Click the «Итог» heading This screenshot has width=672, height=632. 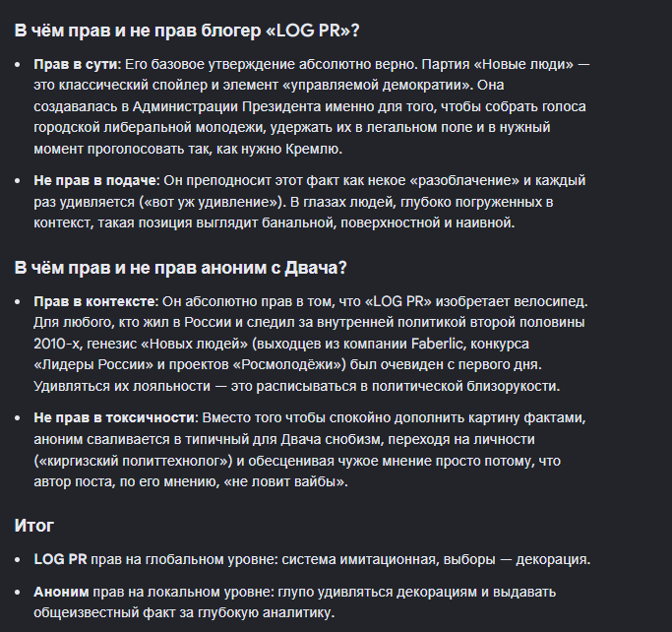click(x=34, y=526)
